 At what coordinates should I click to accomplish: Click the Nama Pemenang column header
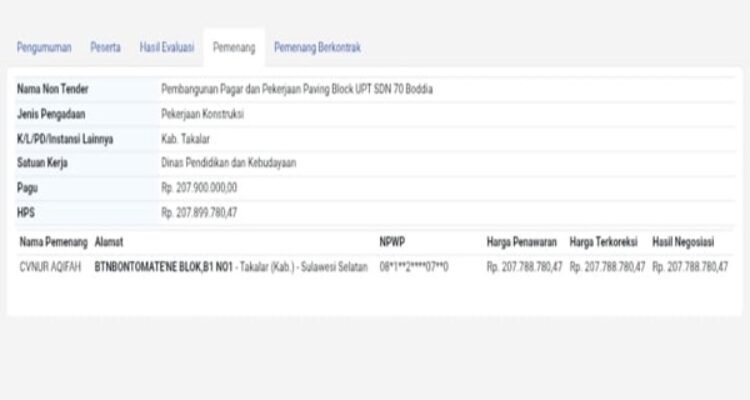click(x=54, y=242)
